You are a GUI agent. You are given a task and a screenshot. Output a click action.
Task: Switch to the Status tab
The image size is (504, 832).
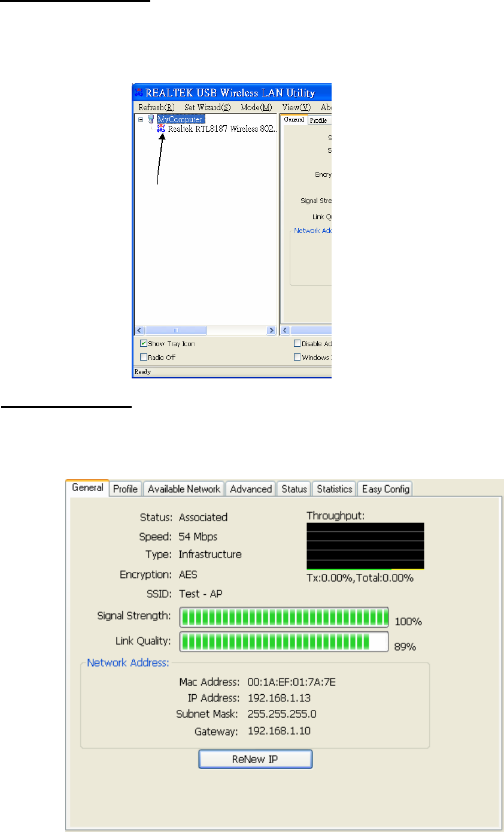tap(294, 489)
